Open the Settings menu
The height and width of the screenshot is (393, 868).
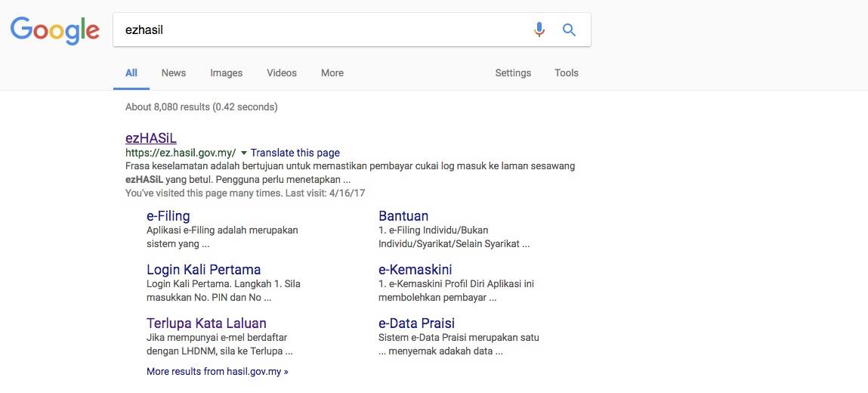click(513, 73)
